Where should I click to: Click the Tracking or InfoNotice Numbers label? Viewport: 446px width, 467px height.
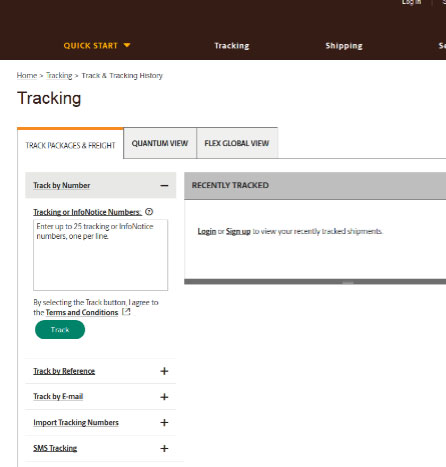pos(87,212)
